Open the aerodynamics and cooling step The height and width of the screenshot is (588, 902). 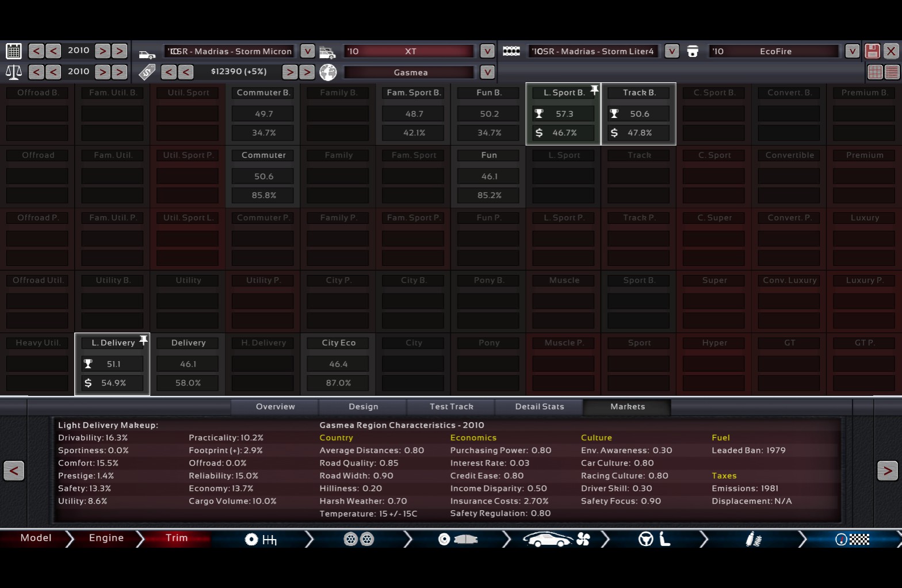pos(556,539)
